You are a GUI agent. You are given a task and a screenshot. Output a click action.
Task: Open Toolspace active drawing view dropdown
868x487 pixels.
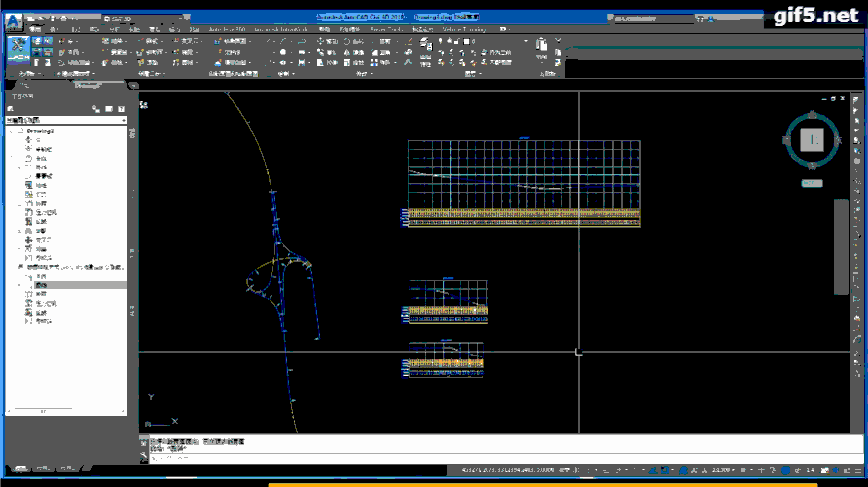click(x=66, y=120)
